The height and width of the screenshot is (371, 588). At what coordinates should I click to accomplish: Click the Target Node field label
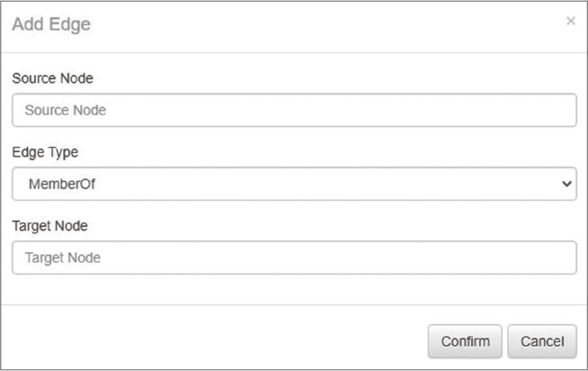click(51, 225)
